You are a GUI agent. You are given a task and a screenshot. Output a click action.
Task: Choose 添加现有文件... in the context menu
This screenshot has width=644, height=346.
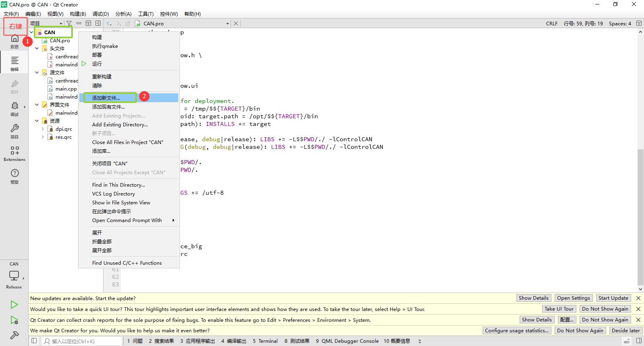tap(129, 107)
